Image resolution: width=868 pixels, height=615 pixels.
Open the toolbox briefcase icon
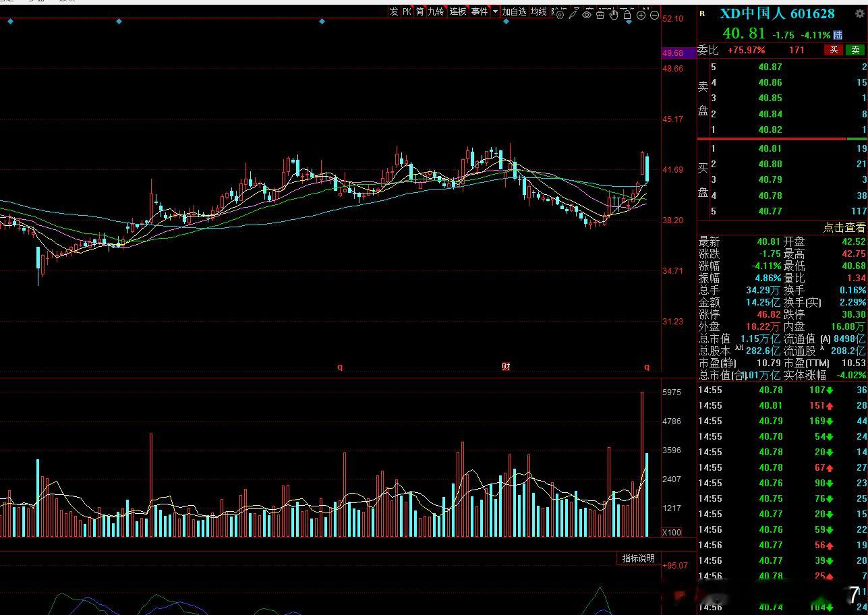click(x=600, y=14)
